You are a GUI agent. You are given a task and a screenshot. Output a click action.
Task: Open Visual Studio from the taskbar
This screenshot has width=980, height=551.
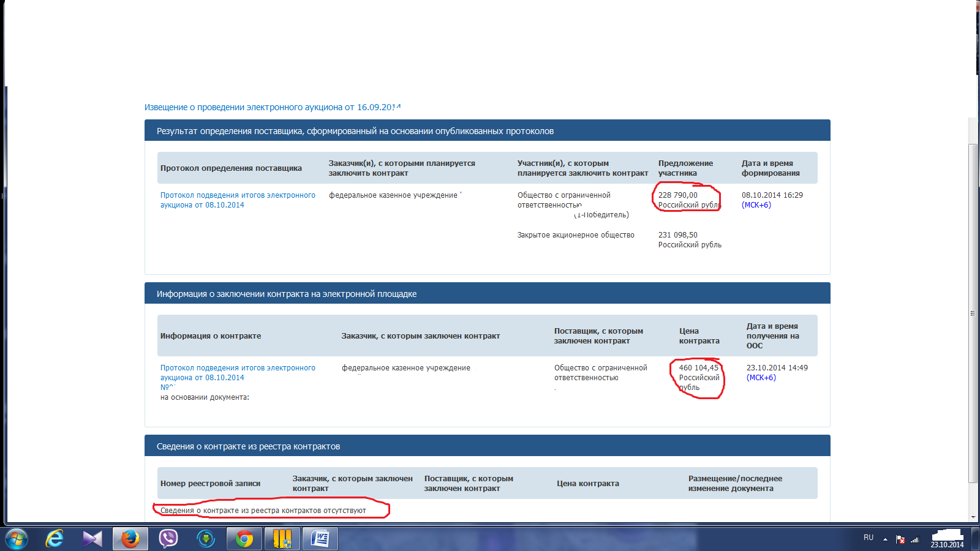pyautogui.click(x=92, y=539)
